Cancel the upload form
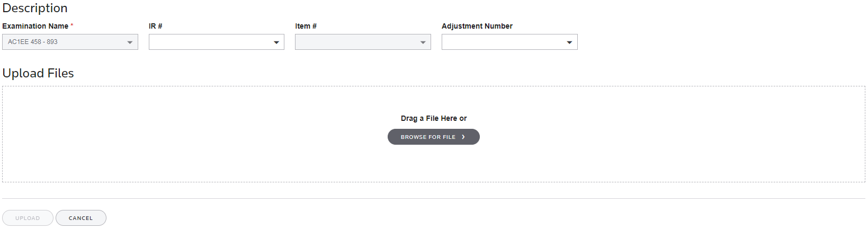The image size is (868, 229). 81,218
